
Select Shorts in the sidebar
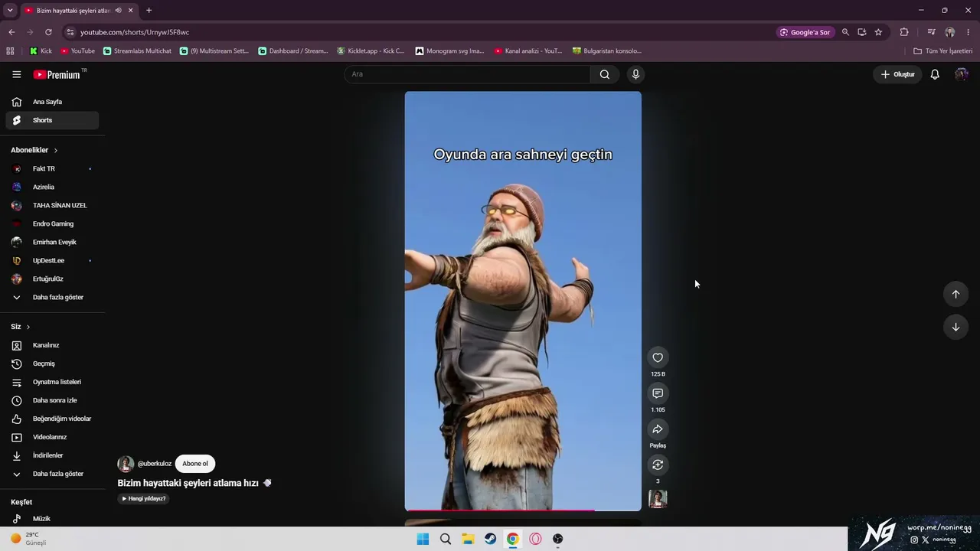[x=52, y=120]
